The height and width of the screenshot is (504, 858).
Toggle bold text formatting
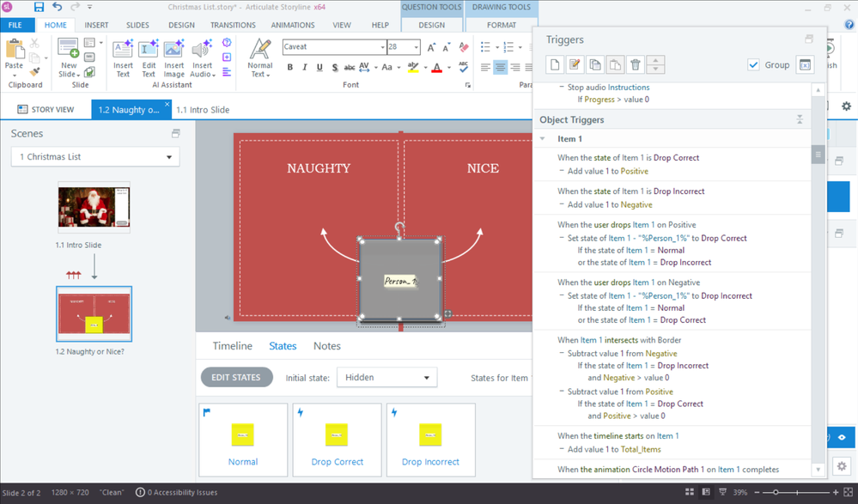pyautogui.click(x=289, y=68)
